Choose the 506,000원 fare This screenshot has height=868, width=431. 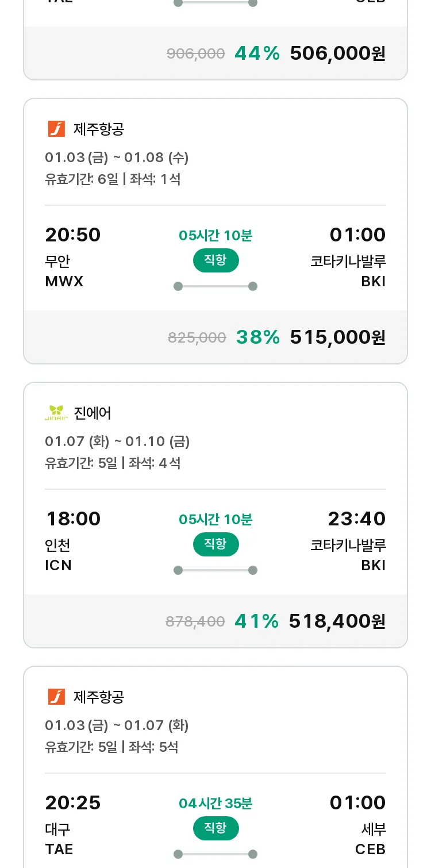pos(337,53)
